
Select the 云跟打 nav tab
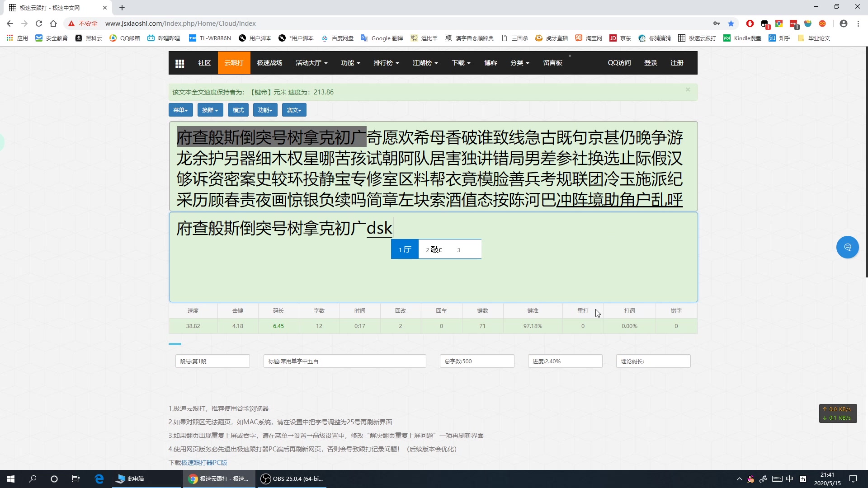tap(234, 63)
